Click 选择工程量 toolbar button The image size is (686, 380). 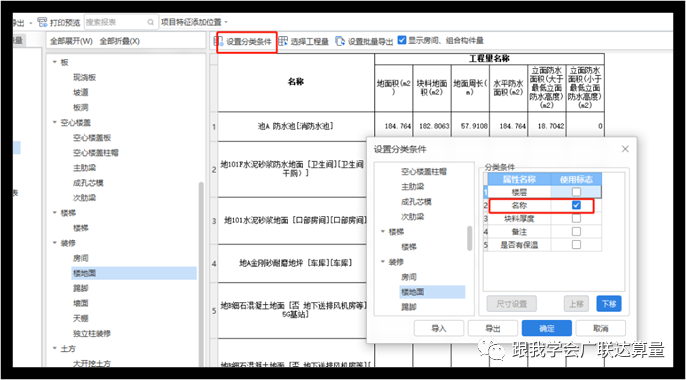pos(304,41)
